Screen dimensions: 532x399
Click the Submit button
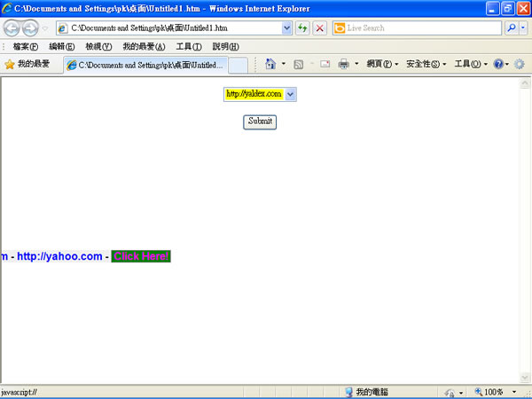point(260,121)
